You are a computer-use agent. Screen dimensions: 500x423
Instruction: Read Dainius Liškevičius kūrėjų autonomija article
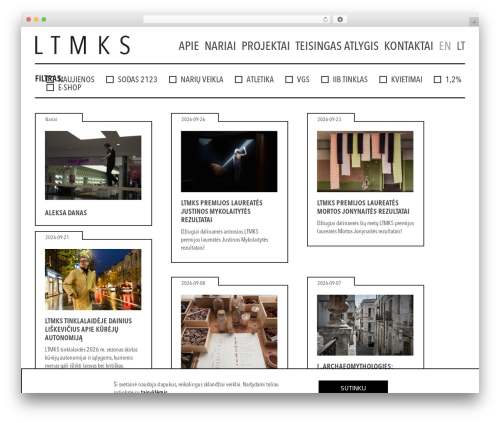coord(88,329)
